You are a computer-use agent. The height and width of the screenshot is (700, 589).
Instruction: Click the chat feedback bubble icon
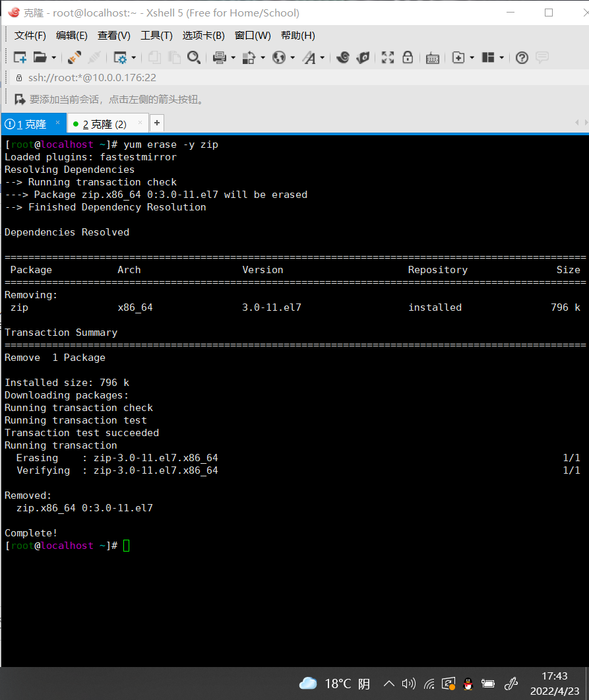[542, 57]
